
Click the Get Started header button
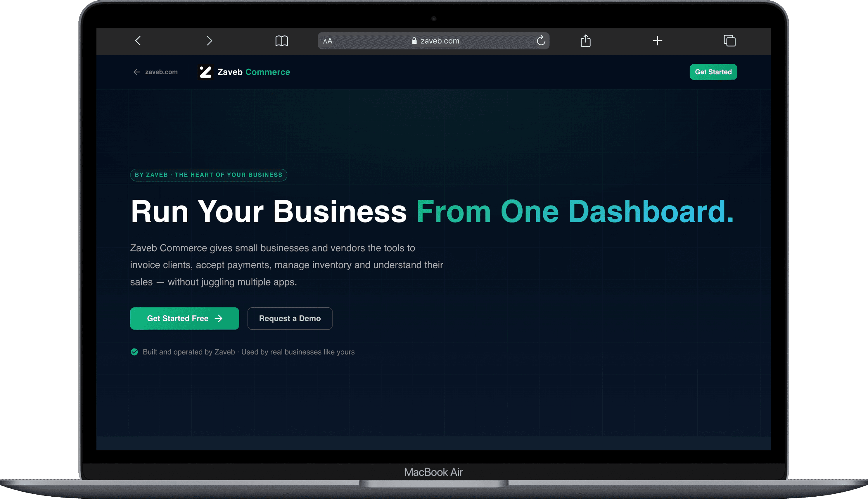click(713, 72)
